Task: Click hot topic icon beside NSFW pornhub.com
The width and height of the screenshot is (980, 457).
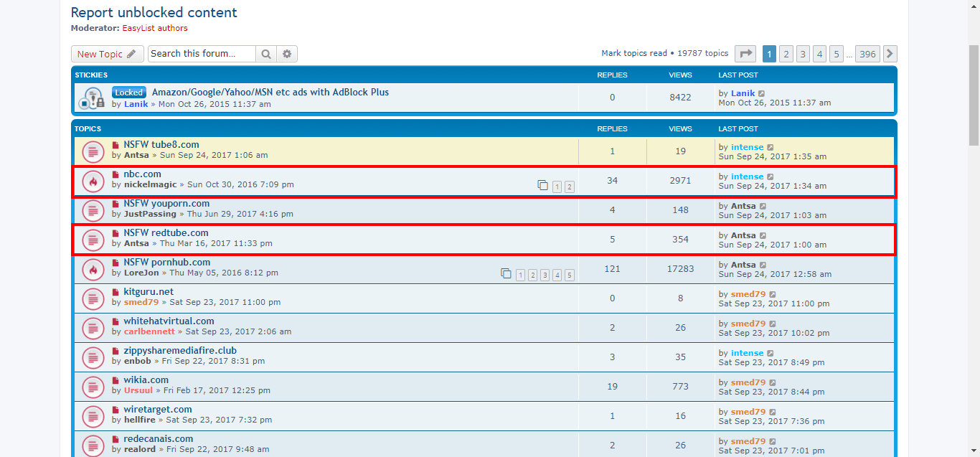Action: (x=93, y=269)
